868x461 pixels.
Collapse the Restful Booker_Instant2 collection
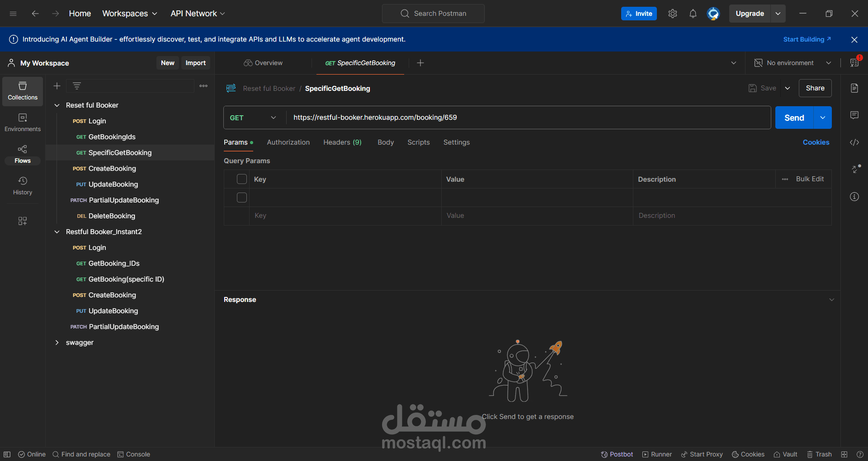pos(57,231)
